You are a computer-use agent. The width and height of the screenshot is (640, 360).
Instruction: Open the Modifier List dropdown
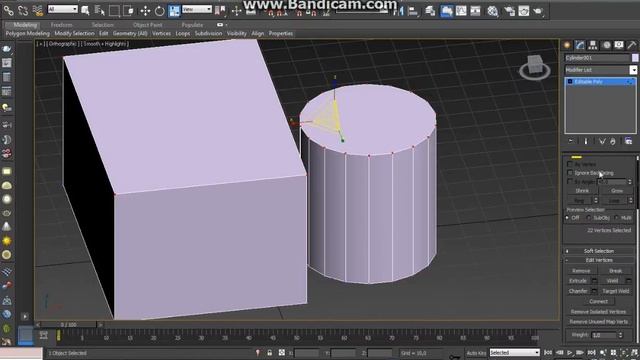click(x=600, y=70)
